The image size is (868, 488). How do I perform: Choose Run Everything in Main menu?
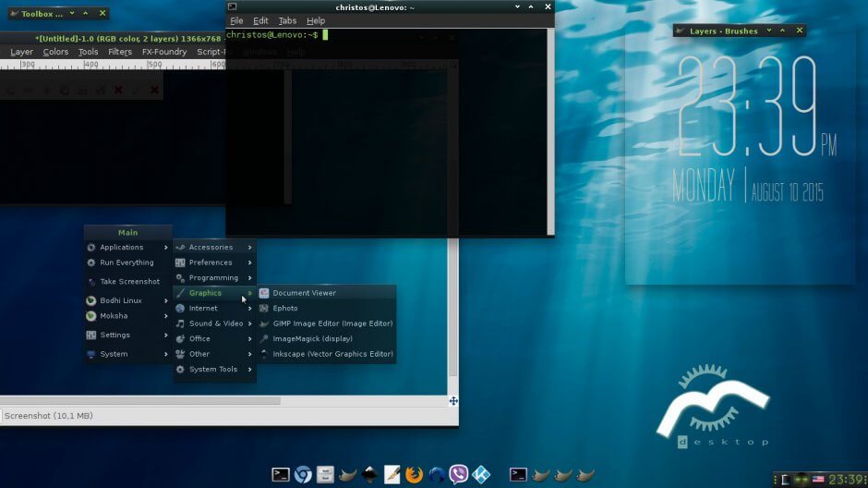point(127,262)
